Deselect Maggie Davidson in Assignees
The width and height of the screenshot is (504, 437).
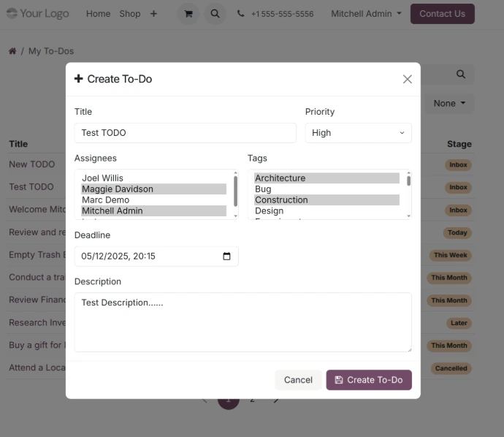pyautogui.click(x=118, y=189)
